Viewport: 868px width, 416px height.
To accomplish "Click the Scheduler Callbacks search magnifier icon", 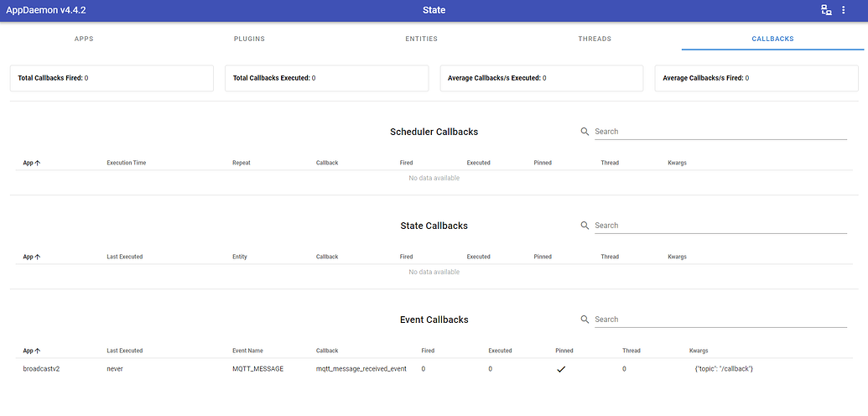I will point(585,132).
